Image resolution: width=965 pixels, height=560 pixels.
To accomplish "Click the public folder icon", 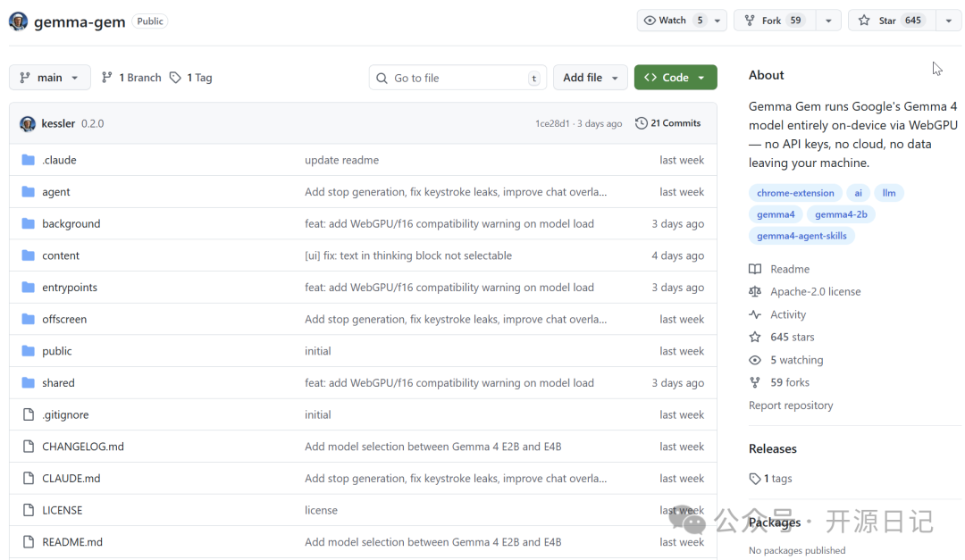I will tap(29, 351).
